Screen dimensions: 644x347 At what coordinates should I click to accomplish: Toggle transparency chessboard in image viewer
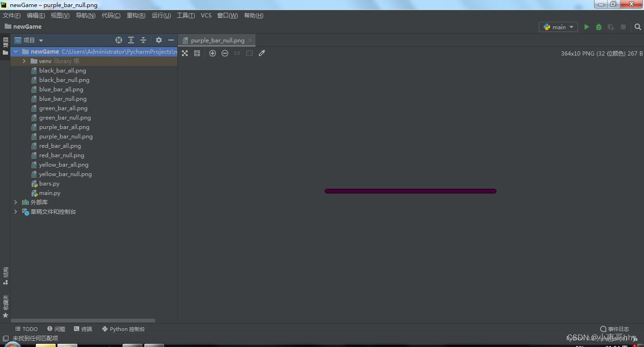click(x=185, y=53)
